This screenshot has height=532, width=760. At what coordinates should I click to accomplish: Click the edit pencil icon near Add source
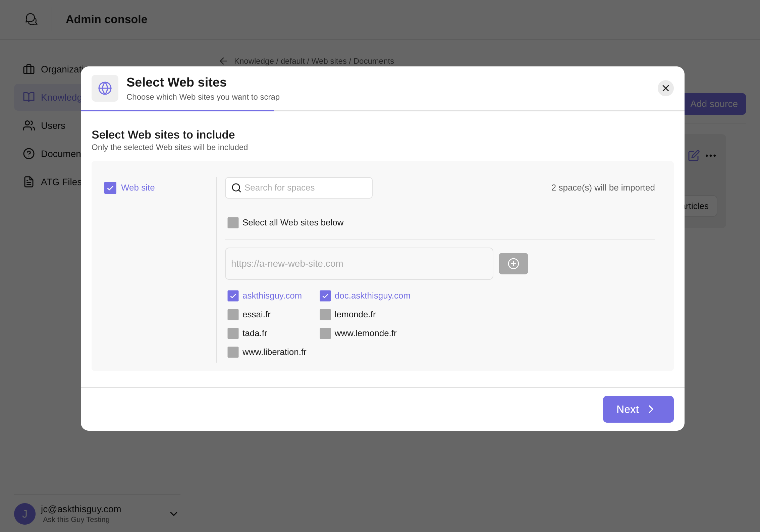coord(694,155)
